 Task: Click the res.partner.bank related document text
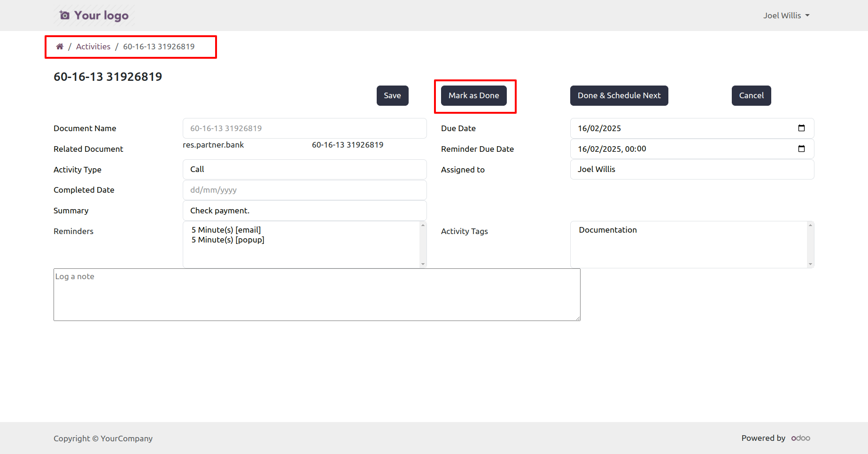tap(213, 145)
